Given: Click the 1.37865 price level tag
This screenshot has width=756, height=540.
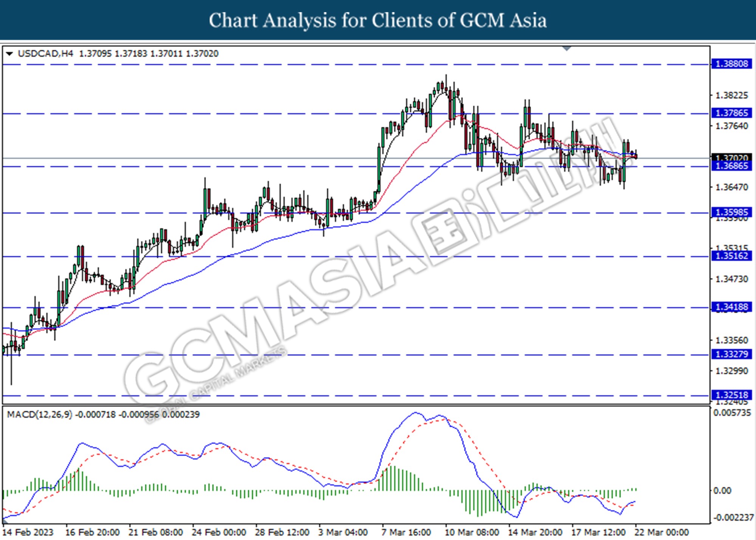Looking at the screenshot, I should [731, 113].
